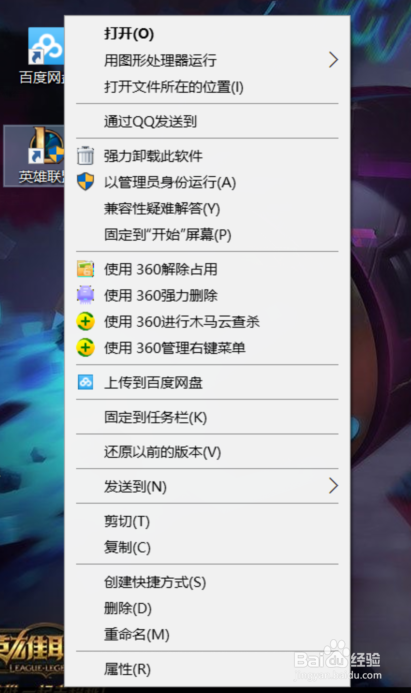Click the 360 icon beside 管理右键菜单
Screen dimensions: 411x693
tap(85, 347)
